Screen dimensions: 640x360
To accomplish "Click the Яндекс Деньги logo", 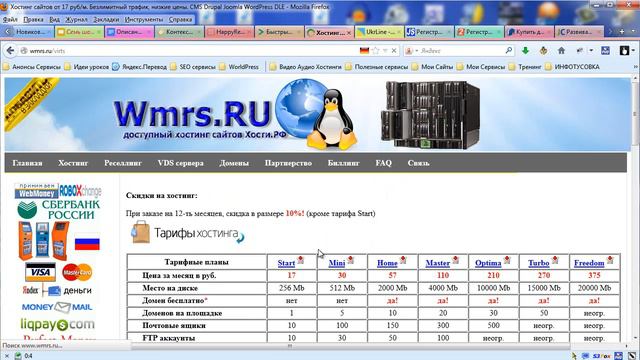I will [57, 291].
